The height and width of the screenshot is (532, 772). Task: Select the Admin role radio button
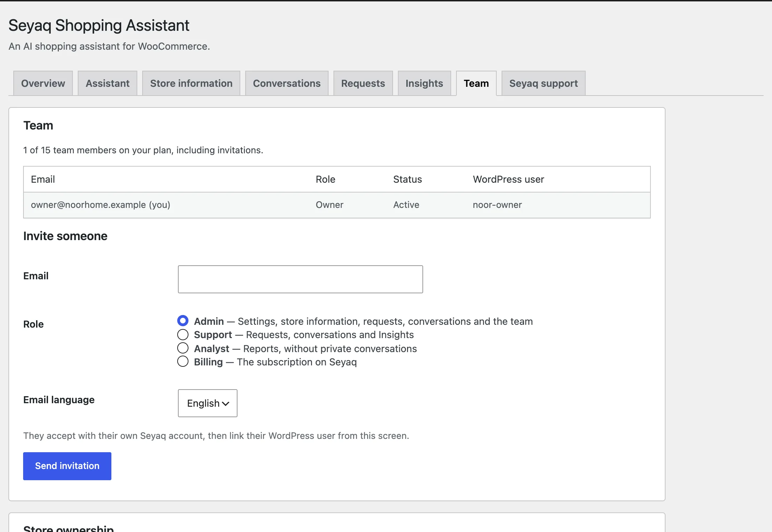[183, 321]
